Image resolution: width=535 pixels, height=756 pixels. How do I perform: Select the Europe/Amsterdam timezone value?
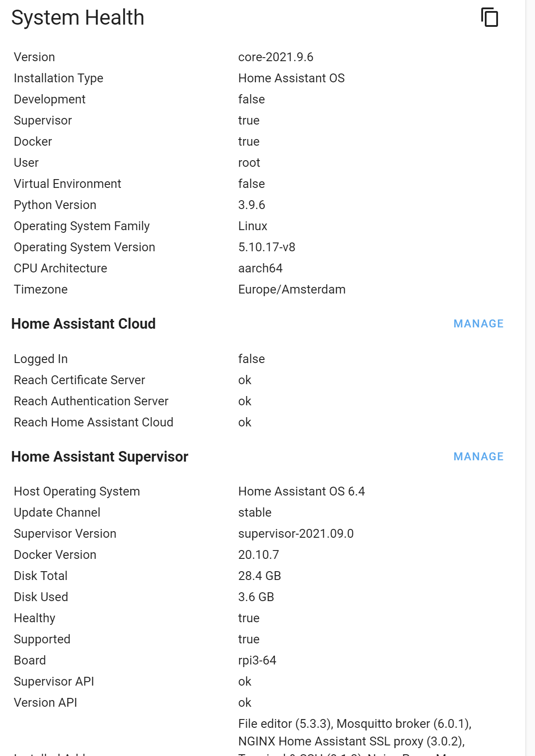point(291,289)
